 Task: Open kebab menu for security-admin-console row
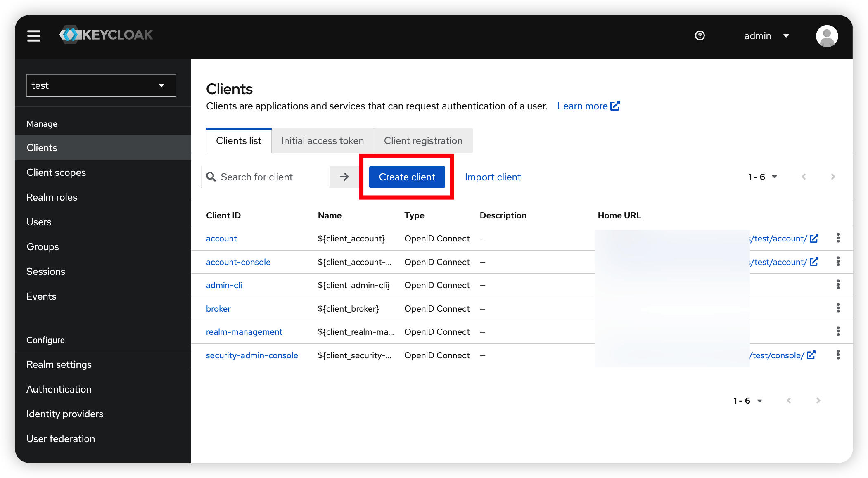click(x=838, y=355)
